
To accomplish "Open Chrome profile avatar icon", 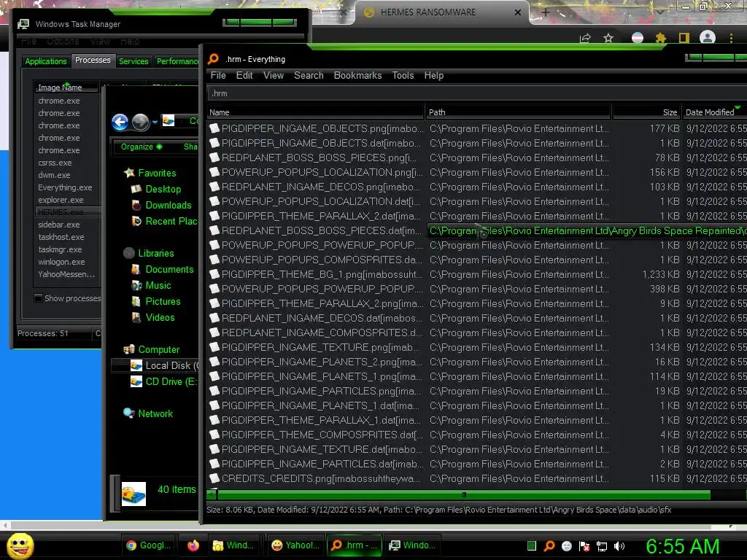I will pyautogui.click(x=708, y=37).
